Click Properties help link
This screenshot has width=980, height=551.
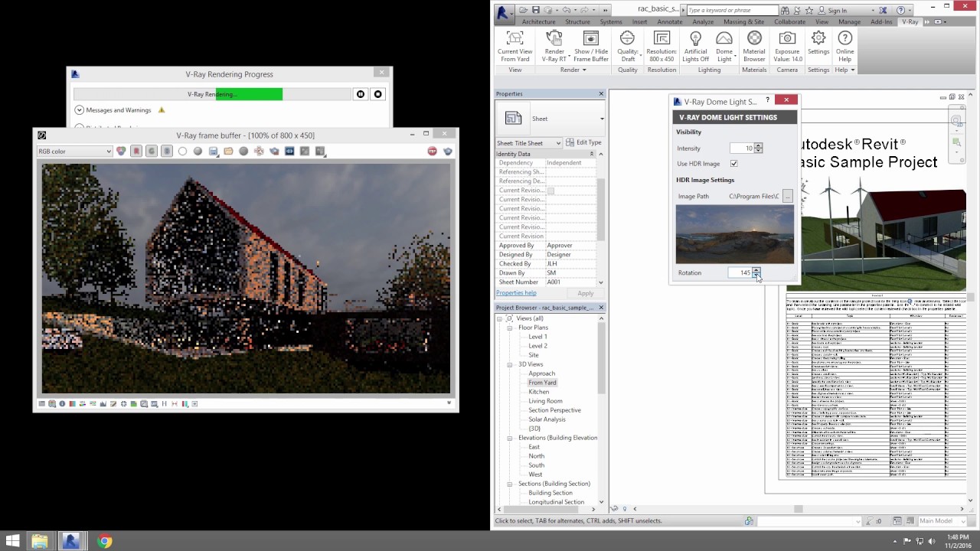(516, 293)
